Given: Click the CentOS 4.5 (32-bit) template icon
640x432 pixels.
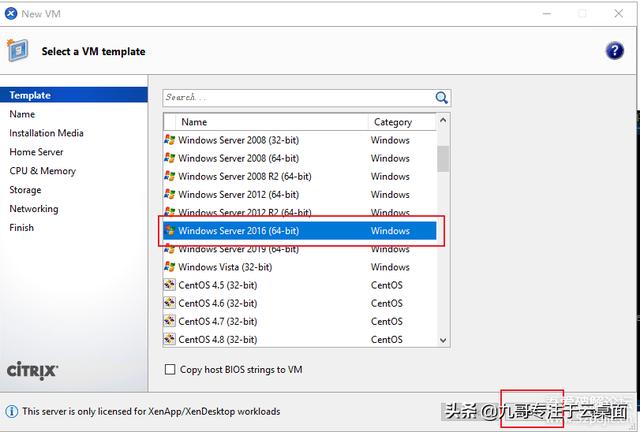Looking at the screenshot, I should [x=170, y=285].
